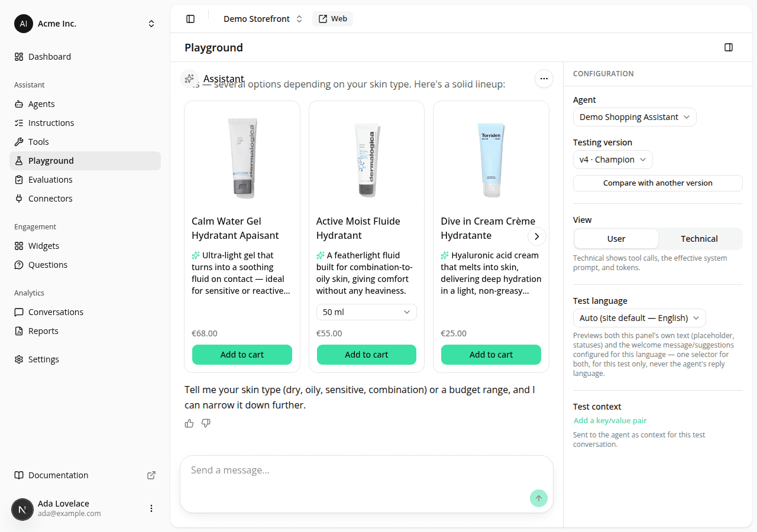
Task: Click the assistant sparkle avatar icon
Action: [189, 79]
